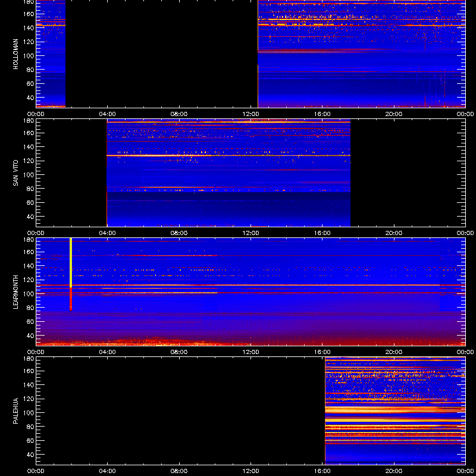Click 20:00 on the Learmonth time axis
Viewport: 476px width, 476px height.
tap(394, 352)
